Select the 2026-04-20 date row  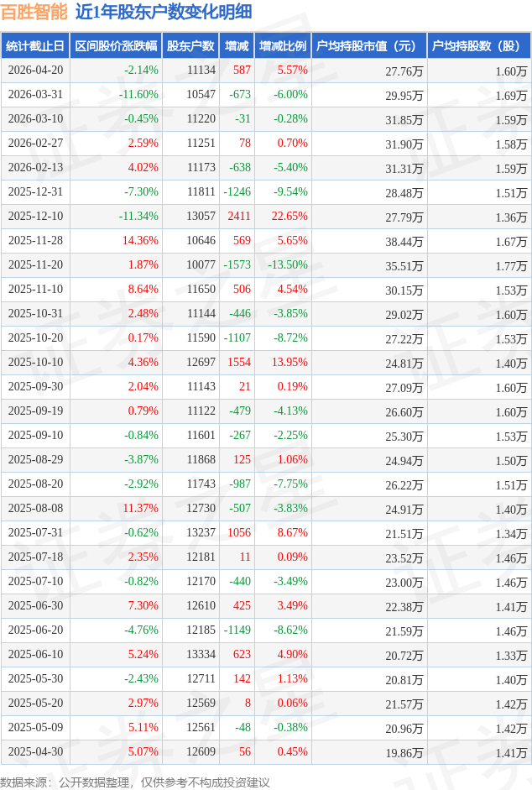click(x=35, y=71)
